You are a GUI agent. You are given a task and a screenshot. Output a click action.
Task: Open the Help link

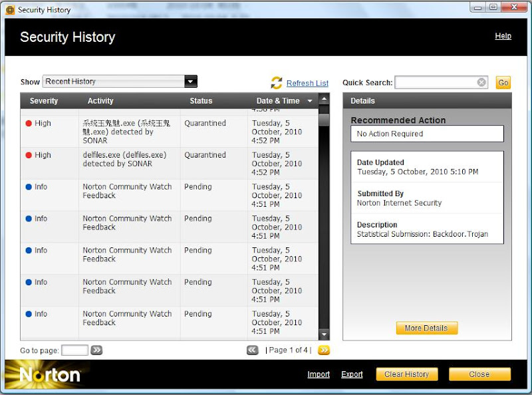click(503, 36)
